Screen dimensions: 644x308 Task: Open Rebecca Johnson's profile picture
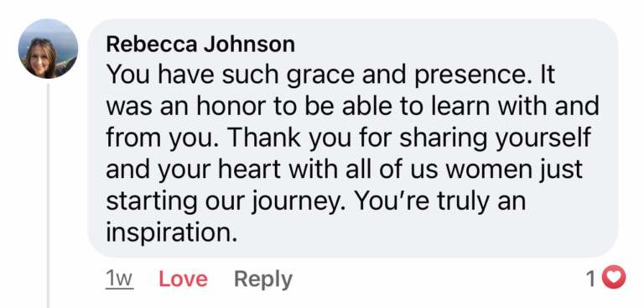click(x=48, y=49)
